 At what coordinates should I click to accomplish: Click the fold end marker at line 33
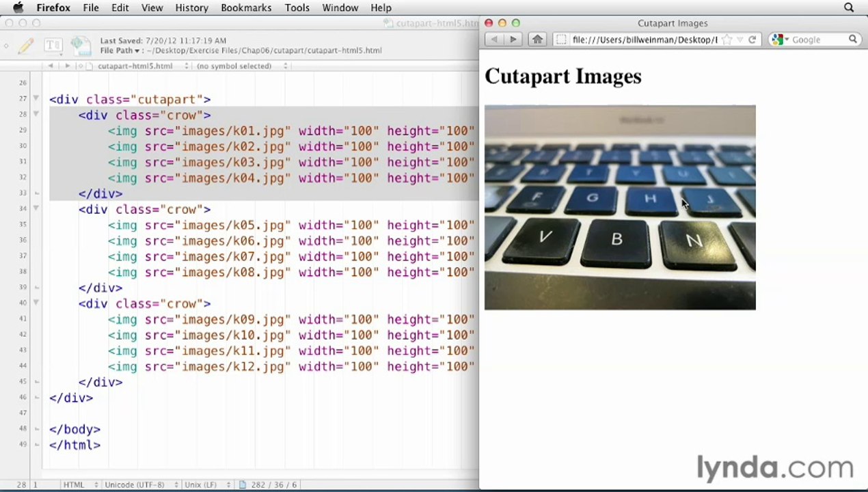pyautogui.click(x=36, y=193)
